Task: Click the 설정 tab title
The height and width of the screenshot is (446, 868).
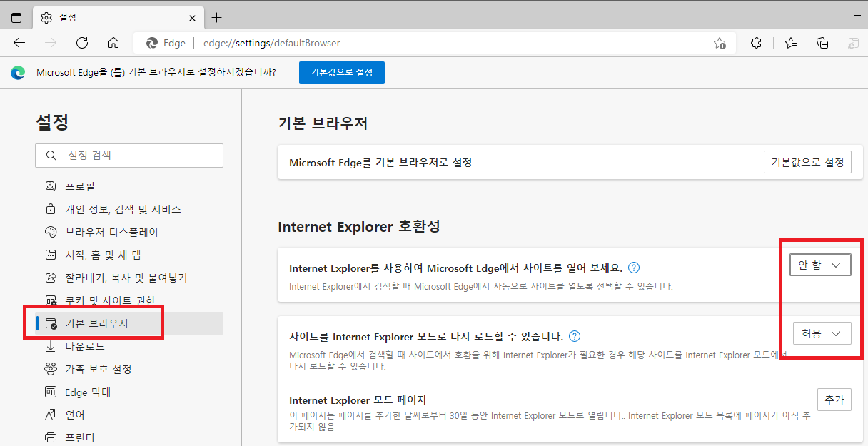Action: coord(66,18)
